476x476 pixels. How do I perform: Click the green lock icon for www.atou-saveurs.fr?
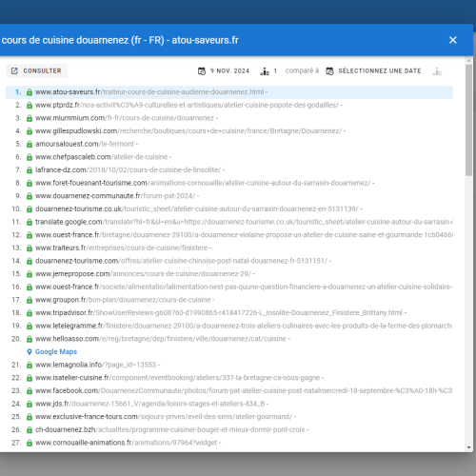click(30, 92)
